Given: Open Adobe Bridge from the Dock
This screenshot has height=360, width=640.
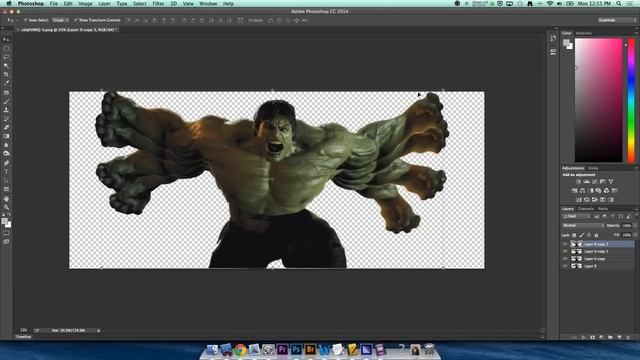Looking at the screenshot, I should click(310, 349).
